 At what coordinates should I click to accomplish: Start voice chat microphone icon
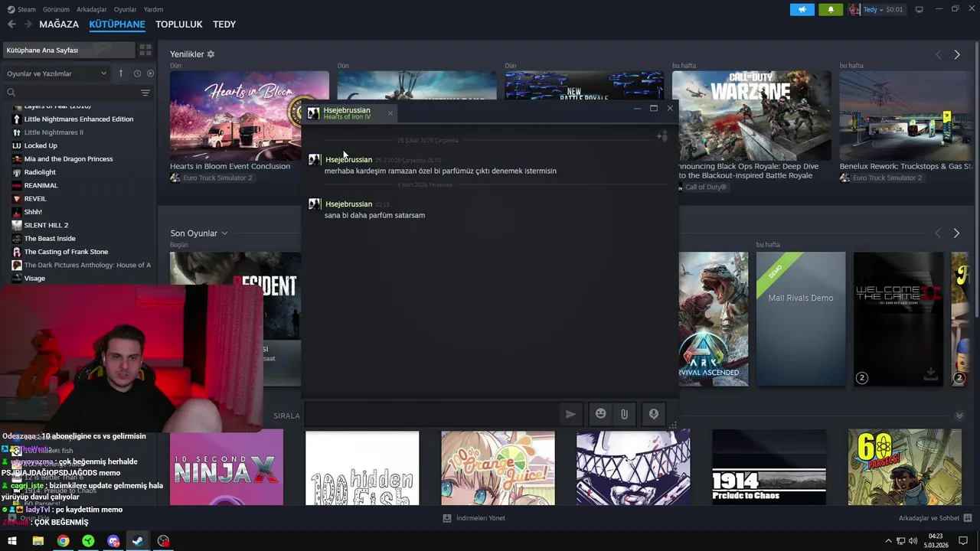point(654,414)
